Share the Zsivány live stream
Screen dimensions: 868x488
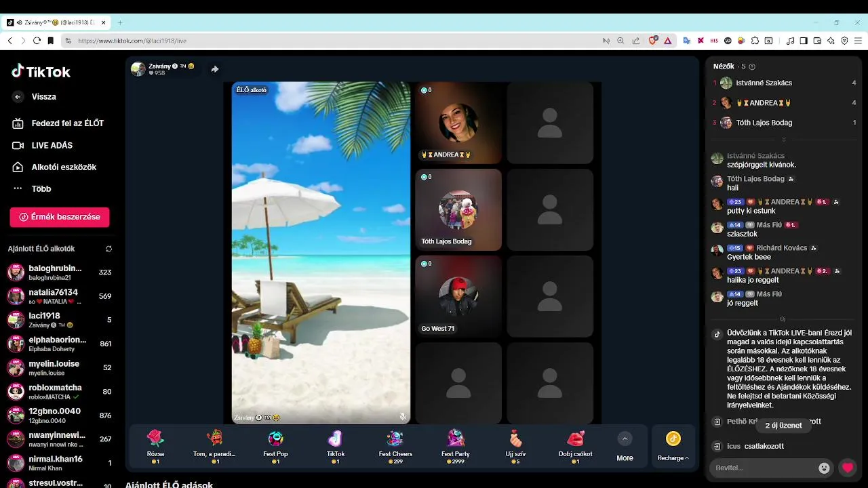coord(215,69)
